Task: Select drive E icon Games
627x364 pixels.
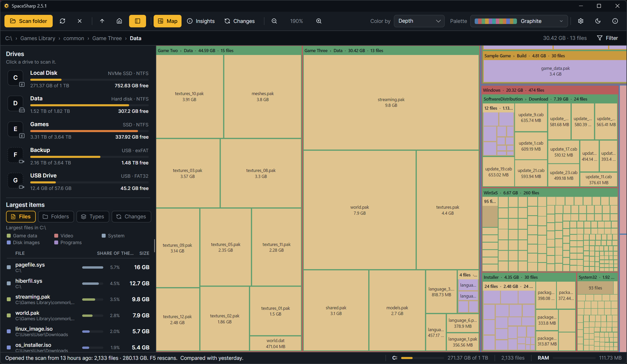Action: click(x=15, y=129)
